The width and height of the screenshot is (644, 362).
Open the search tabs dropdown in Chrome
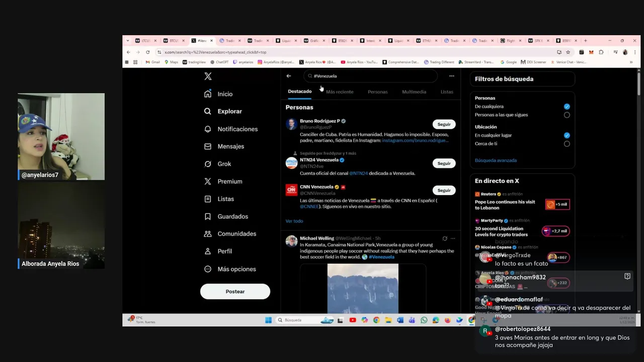(128, 41)
